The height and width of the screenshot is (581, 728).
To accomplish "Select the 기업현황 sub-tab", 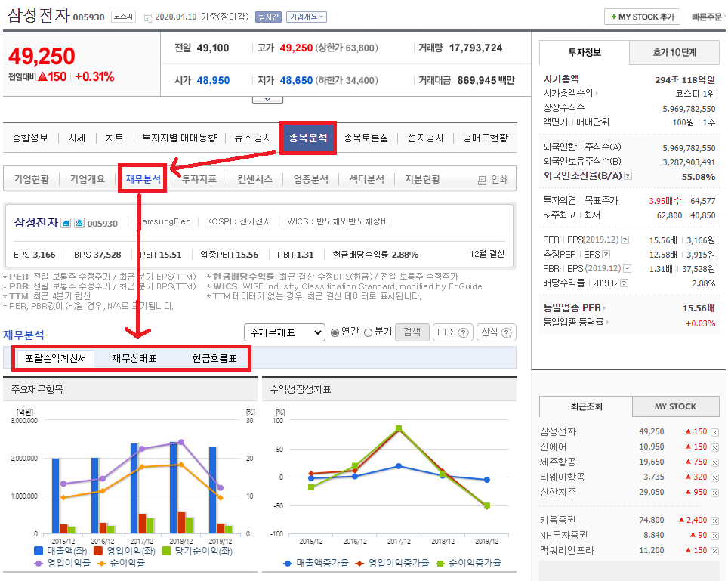I will click(x=32, y=179).
